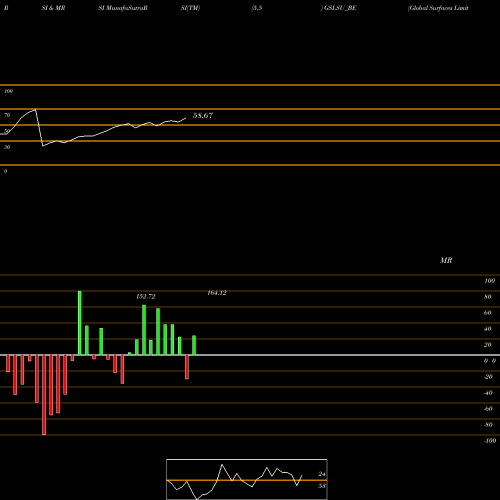
Task: Click the tallest green MR bar
Action: tap(80, 323)
